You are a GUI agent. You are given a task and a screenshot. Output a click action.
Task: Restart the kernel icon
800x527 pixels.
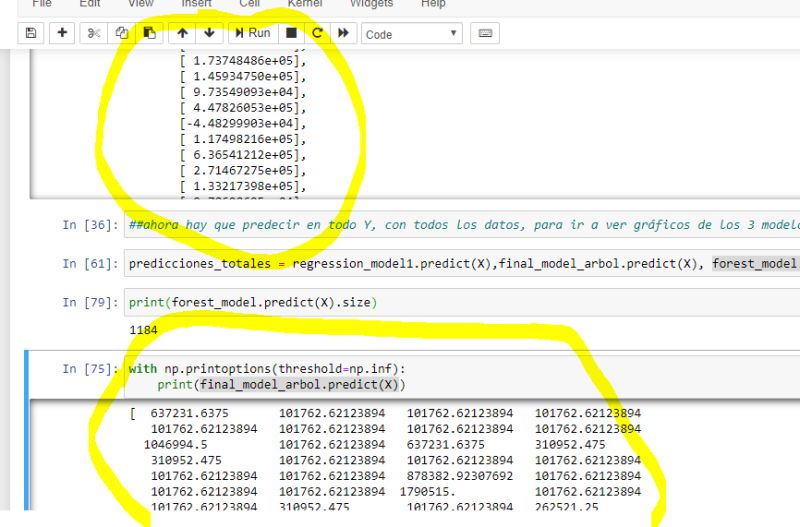pos(317,33)
